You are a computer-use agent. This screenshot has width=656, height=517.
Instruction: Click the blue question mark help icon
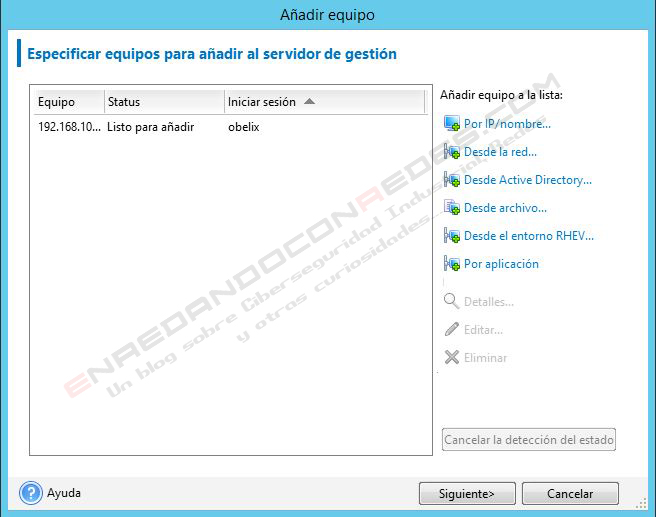pos(30,493)
